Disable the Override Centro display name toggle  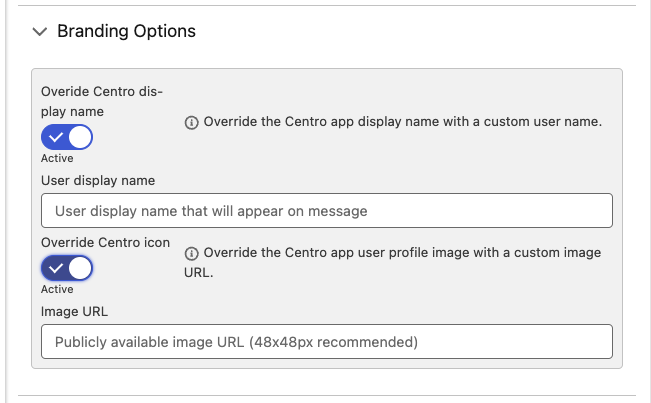67,136
